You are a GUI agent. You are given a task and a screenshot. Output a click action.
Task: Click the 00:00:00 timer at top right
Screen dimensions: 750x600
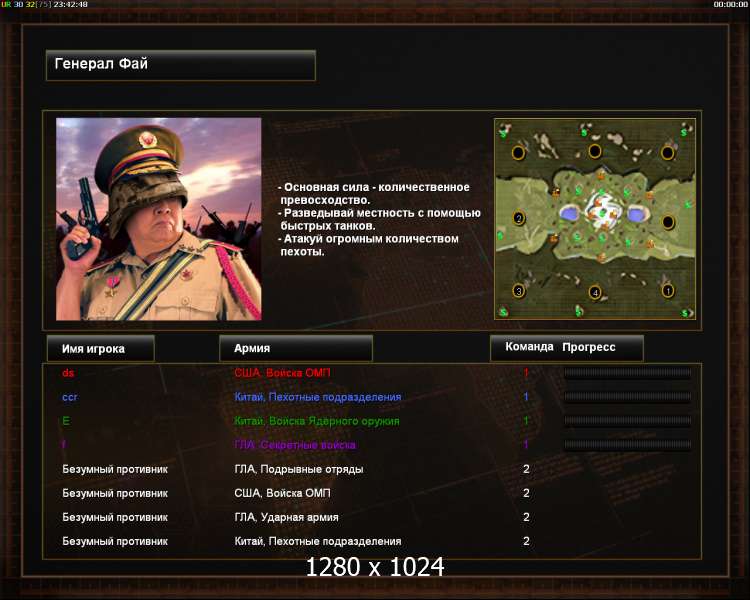(730, 4)
